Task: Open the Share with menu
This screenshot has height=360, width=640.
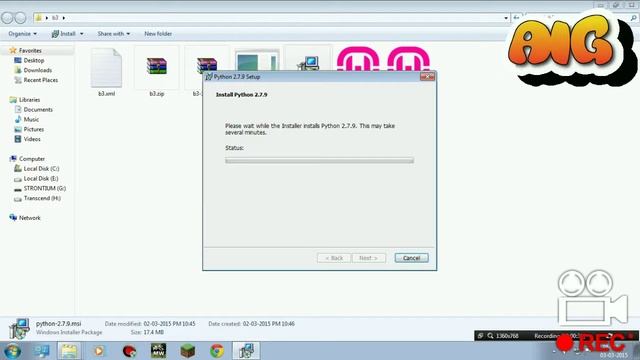Action: [x=113, y=34]
